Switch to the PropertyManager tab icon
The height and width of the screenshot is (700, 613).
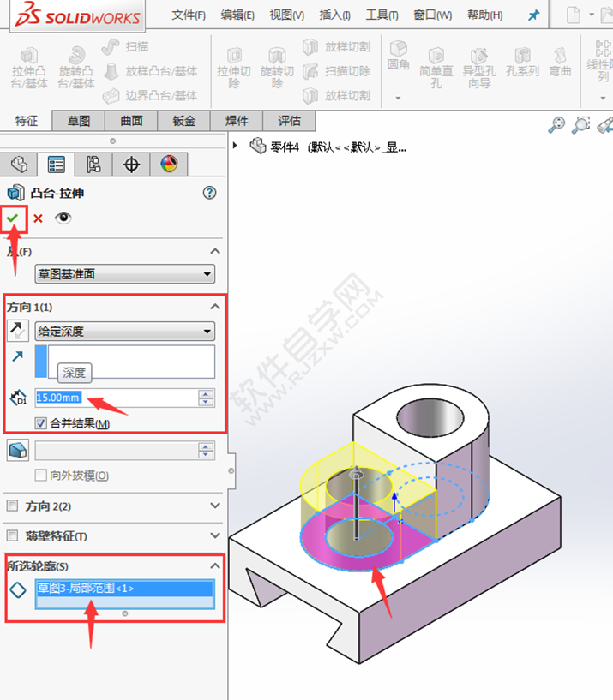[57, 165]
